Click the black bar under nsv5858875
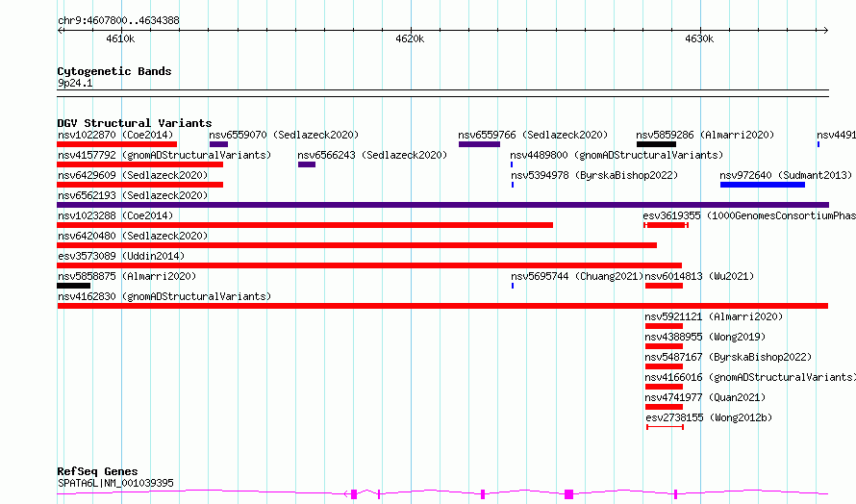 point(74,286)
